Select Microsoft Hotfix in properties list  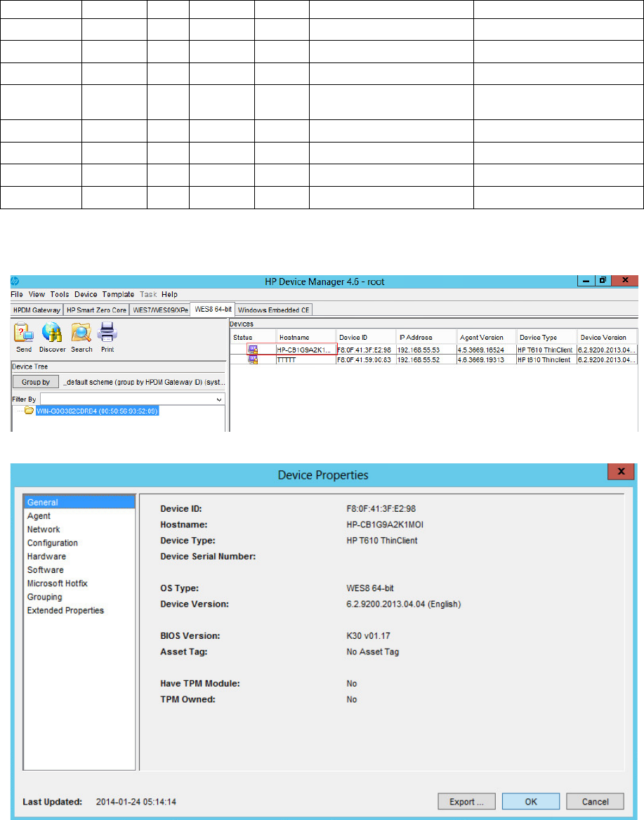click(x=58, y=583)
